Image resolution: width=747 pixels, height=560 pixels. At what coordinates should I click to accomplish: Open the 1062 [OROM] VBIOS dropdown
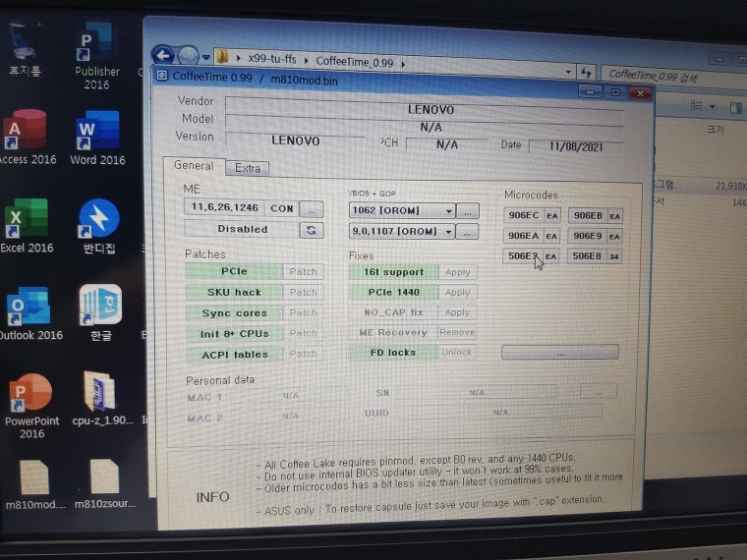point(402,210)
